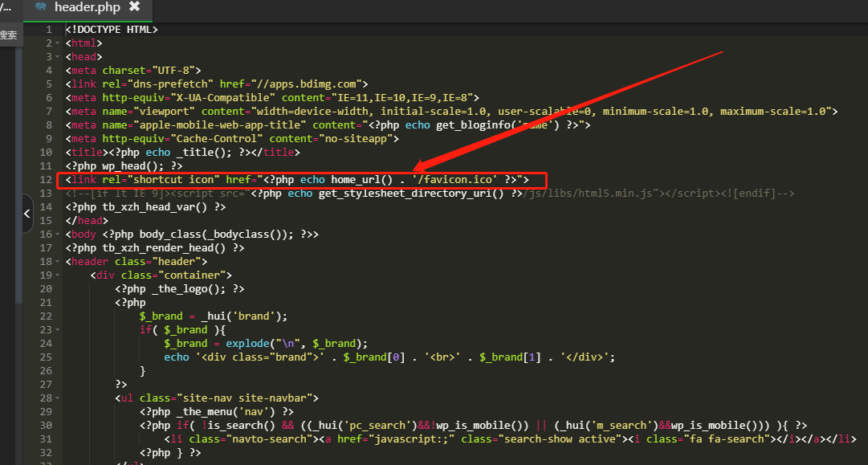
Task: Click the closing </head> tag
Action: [87, 221]
